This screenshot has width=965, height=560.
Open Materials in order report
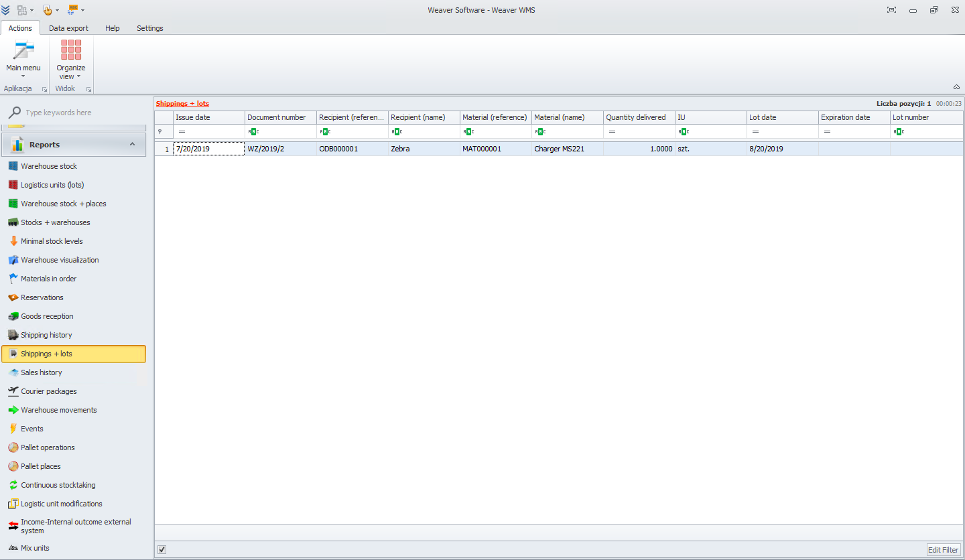pyautogui.click(x=74, y=279)
